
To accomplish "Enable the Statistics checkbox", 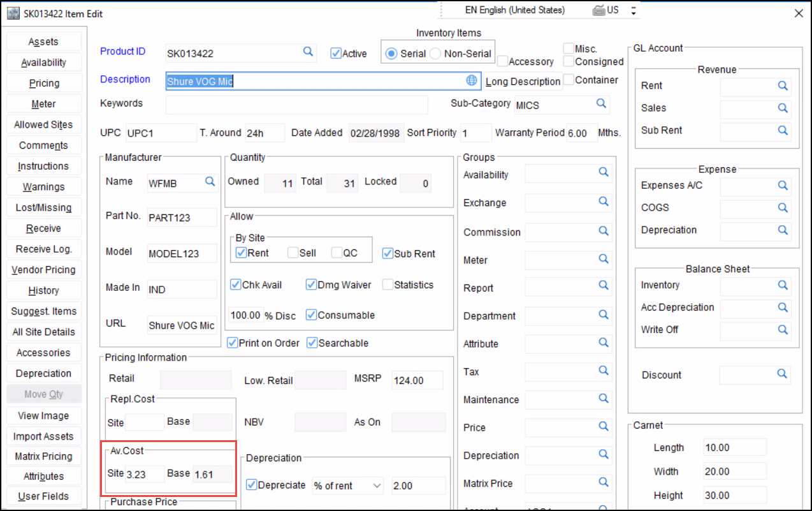I will click(388, 285).
